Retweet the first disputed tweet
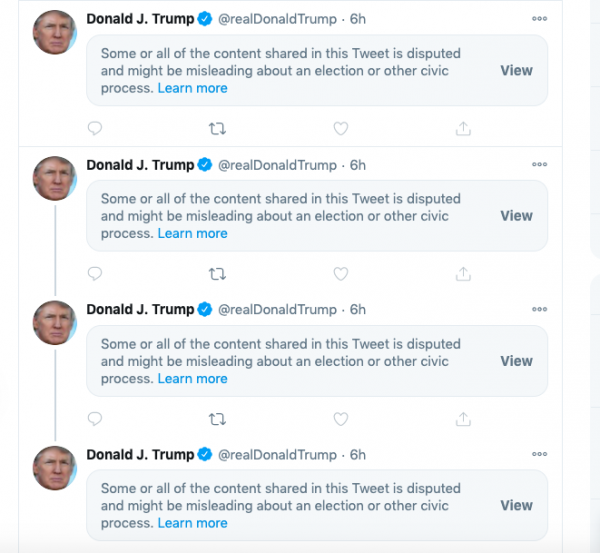The image size is (600, 553). (x=216, y=129)
